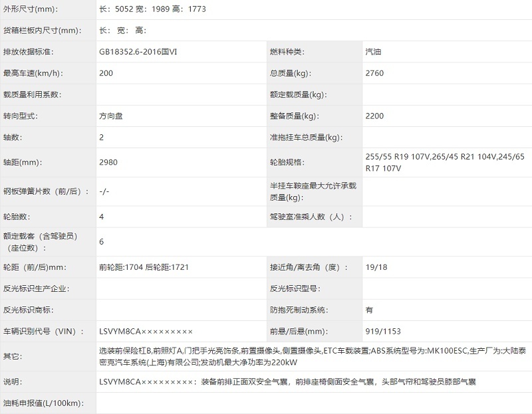The width and height of the screenshot is (532, 414).
Task: Click the 反光标识生产企业 label
Action: pyautogui.click(x=37, y=288)
